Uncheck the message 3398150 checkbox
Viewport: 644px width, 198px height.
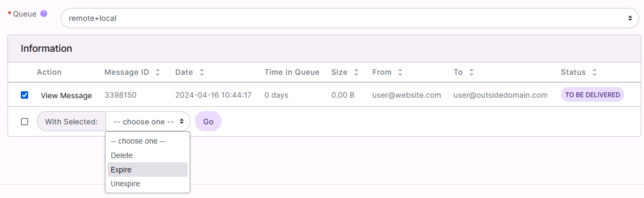click(x=25, y=95)
